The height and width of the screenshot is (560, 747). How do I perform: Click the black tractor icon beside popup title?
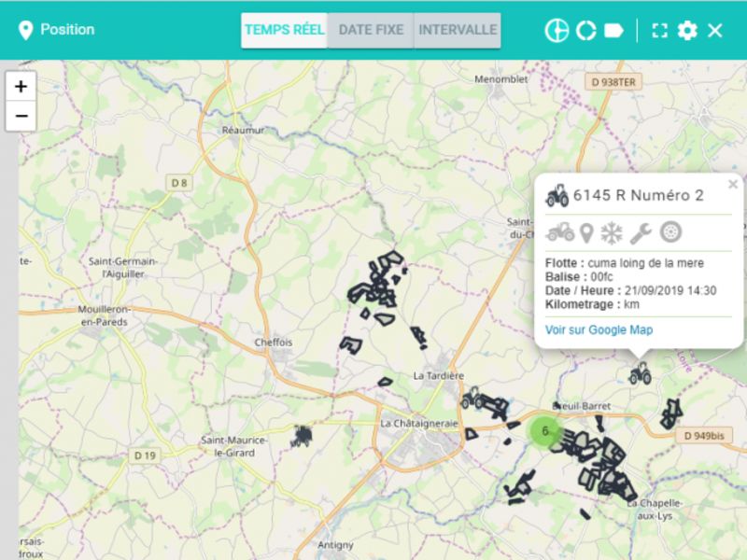pos(557,195)
